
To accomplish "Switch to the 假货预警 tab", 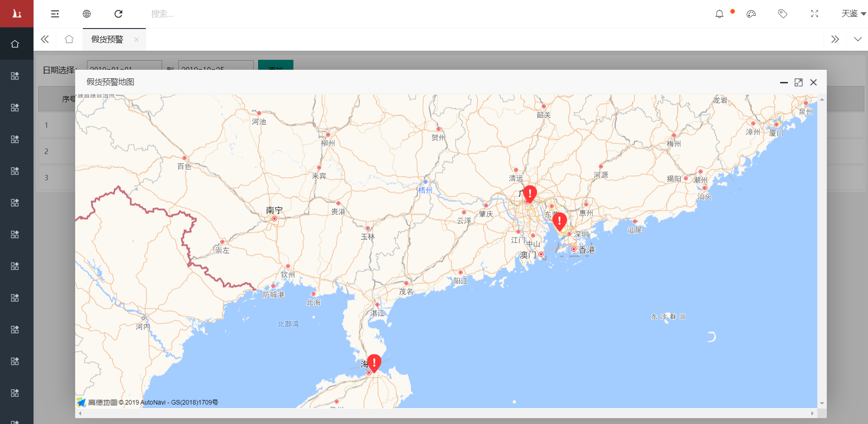I will [107, 39].
